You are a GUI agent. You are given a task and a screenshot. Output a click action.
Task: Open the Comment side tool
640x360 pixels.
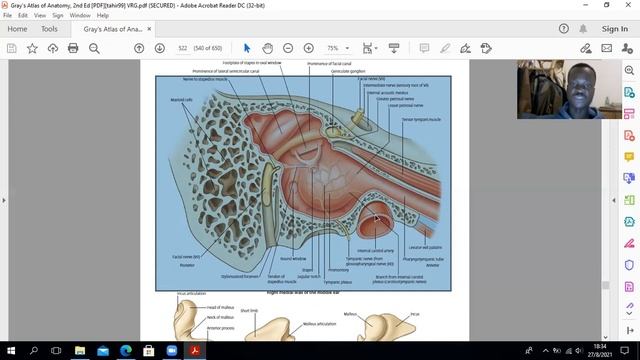click(x=629, y=157)
